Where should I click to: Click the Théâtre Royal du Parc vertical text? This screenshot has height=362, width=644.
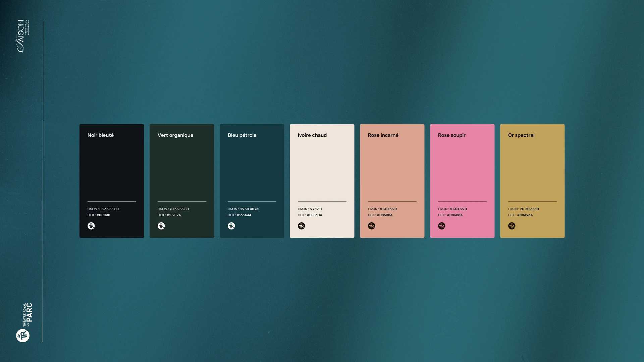pyautogui.click(x=28, y=314)
